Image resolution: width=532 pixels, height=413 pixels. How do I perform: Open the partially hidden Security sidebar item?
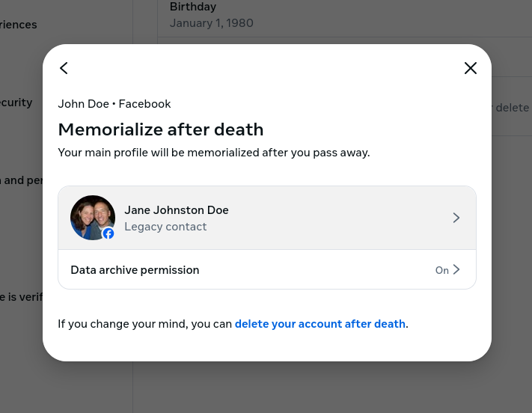coord(16,103)
